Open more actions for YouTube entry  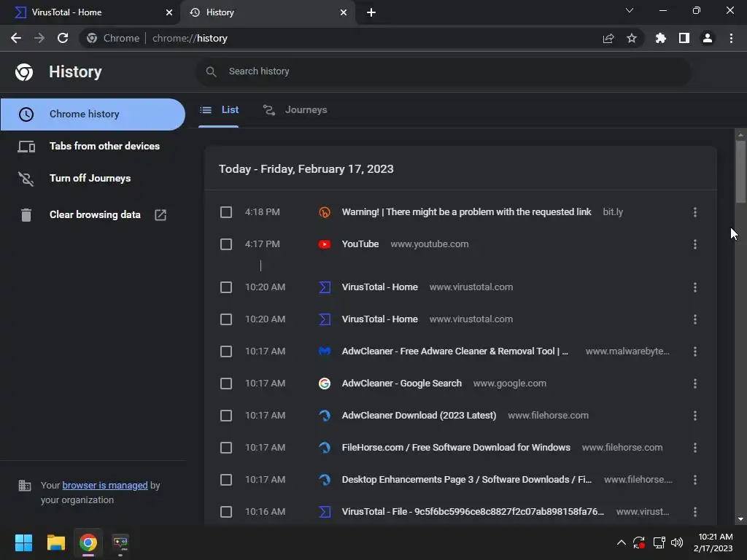[x=695, y=244]
